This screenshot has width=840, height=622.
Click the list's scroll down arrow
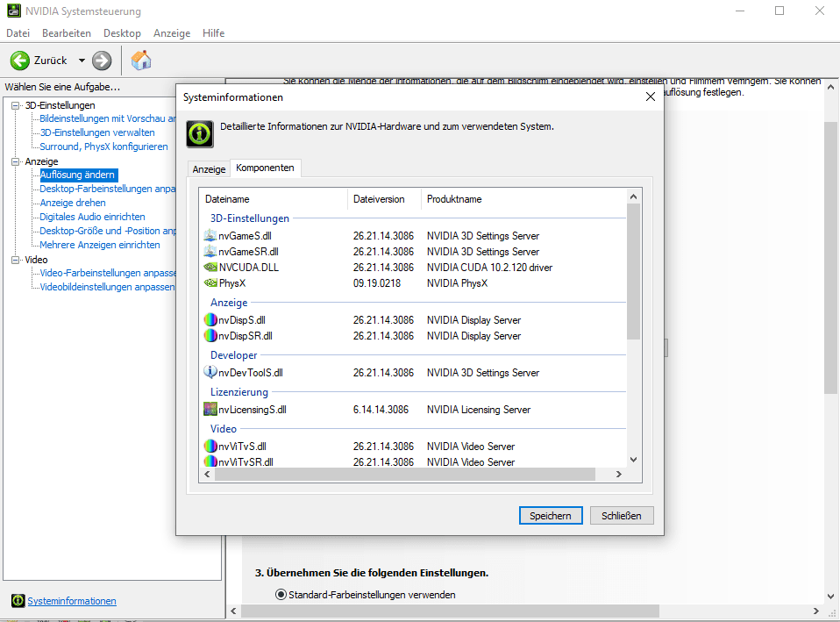point(633,460)
